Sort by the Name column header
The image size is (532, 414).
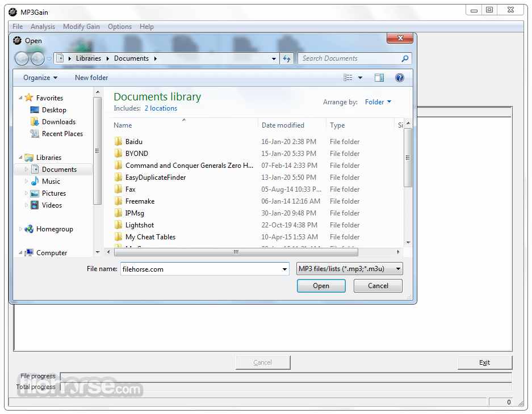123,125
